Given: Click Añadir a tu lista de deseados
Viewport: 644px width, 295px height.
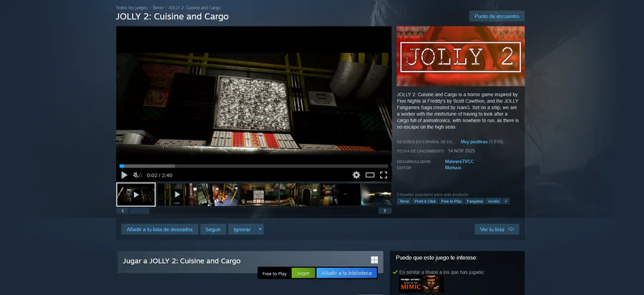Looking at the screenshot, I should point(160,229).
